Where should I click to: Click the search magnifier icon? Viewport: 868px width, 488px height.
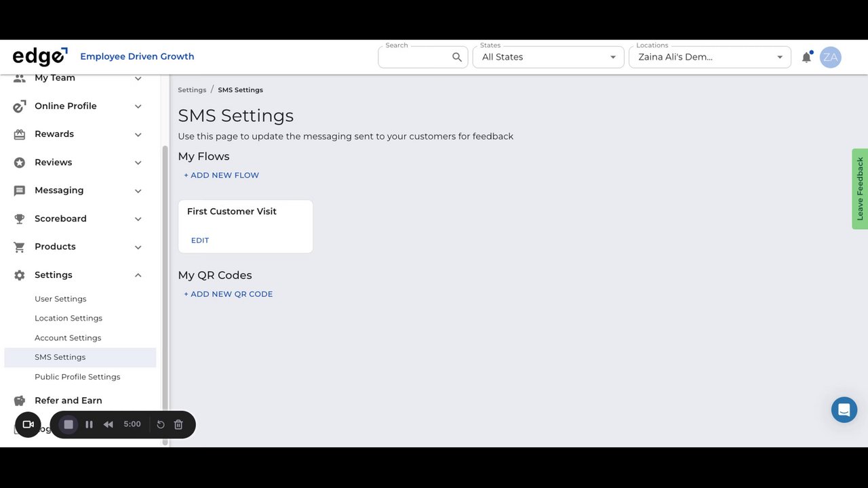point(457,58)
